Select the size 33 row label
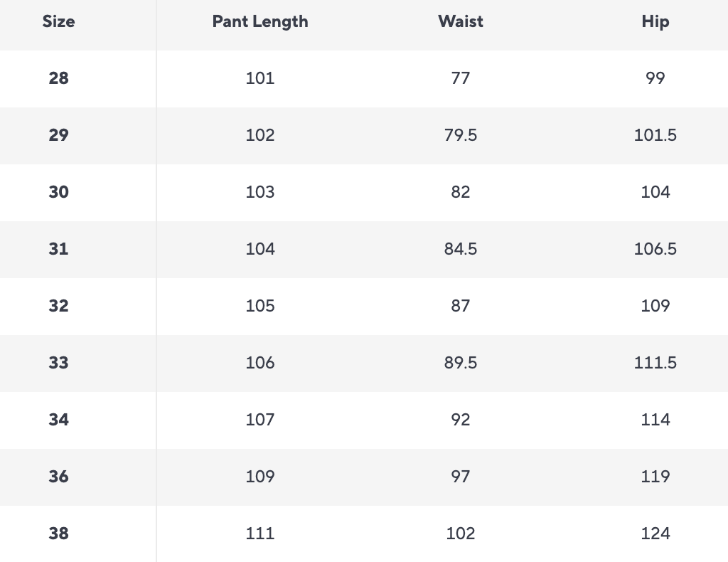The image size is (728, 562). click(58, 363)
